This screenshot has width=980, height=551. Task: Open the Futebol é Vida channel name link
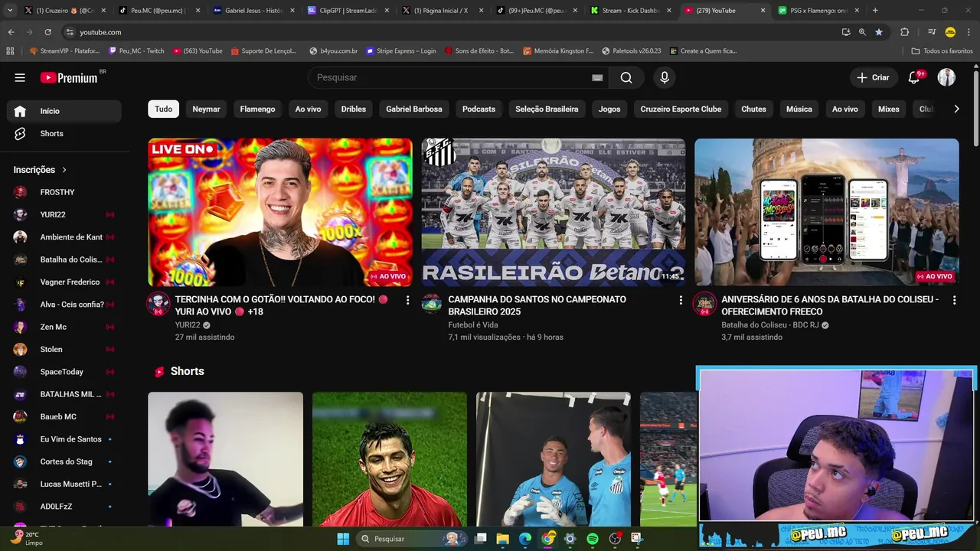coord(473,324)
